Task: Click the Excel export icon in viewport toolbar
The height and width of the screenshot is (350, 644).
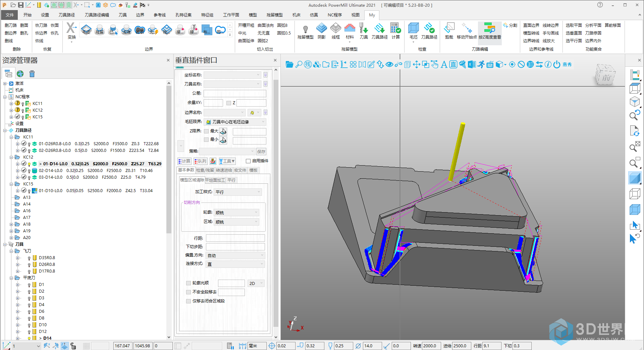Action: coord(472,64)
